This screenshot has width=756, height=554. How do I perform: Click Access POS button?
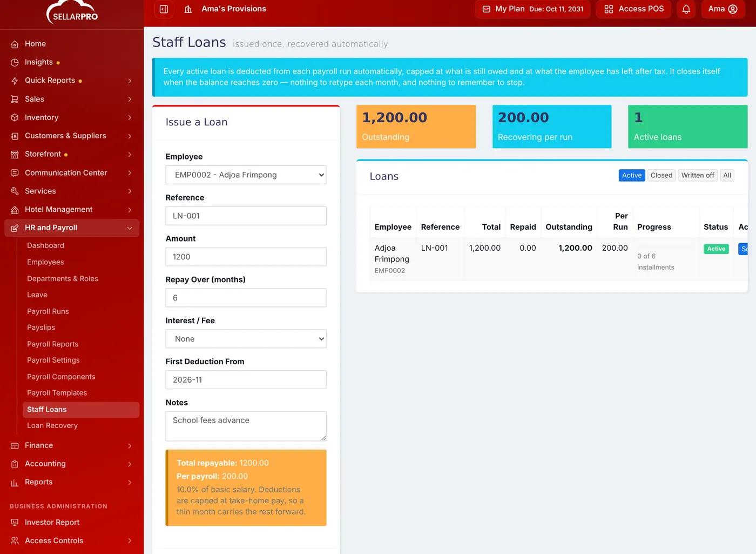coord(633,9)
